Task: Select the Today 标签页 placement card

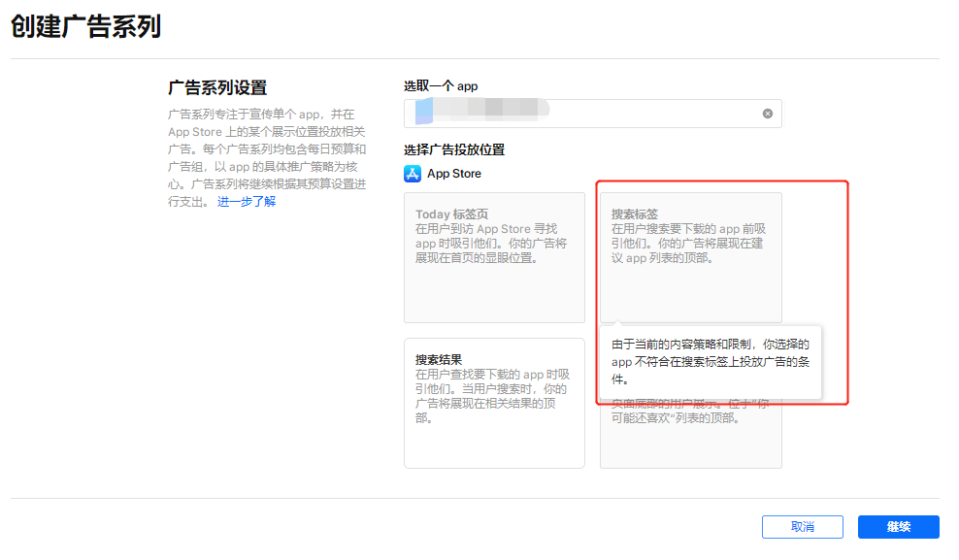Action: point(494,257)
